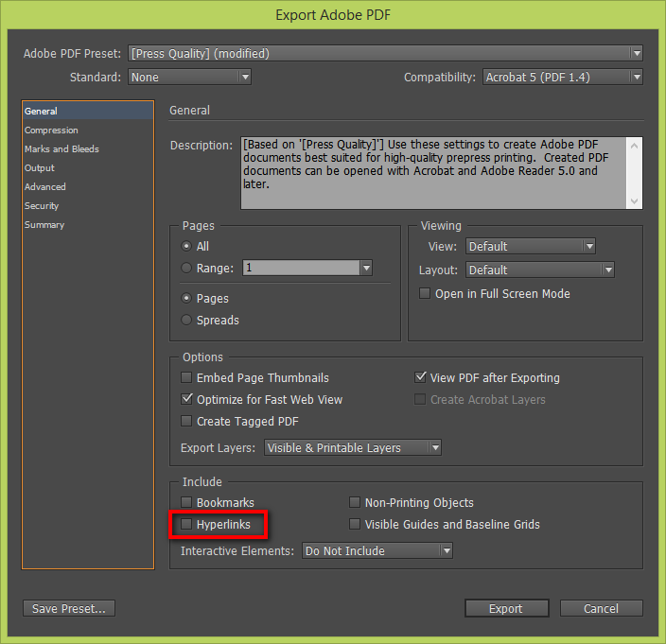Open the Standard dropdown showing None
Viewport: 666px width, 644px height.
point(189,78)
